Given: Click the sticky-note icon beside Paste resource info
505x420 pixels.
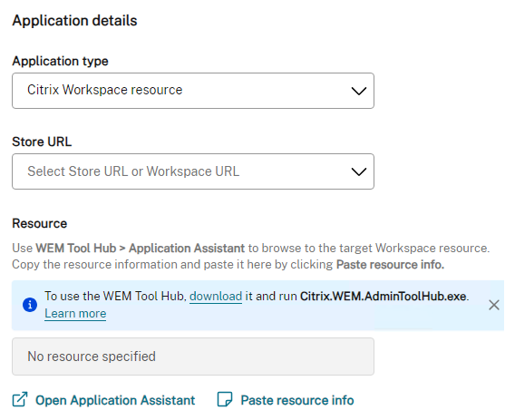Looking at the screenshot, I should pos(225,399).
